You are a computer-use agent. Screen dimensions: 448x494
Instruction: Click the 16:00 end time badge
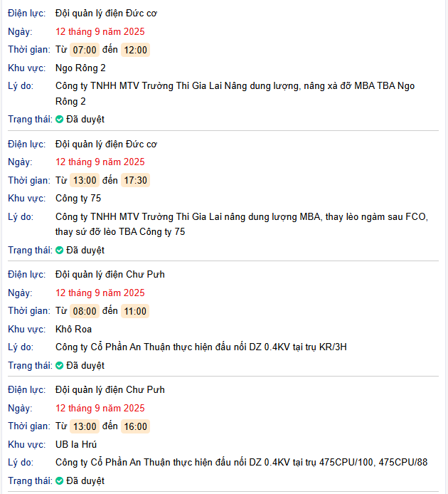(135, 426)
